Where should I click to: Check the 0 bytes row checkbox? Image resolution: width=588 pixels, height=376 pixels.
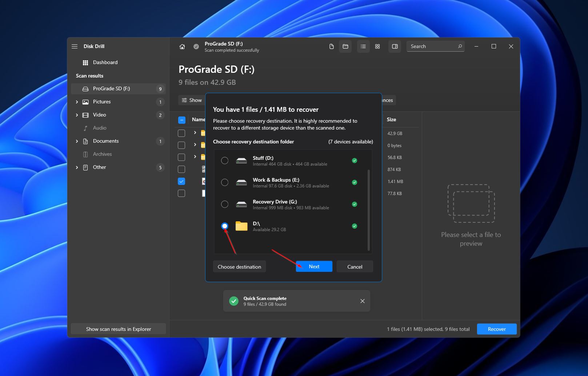181,145
